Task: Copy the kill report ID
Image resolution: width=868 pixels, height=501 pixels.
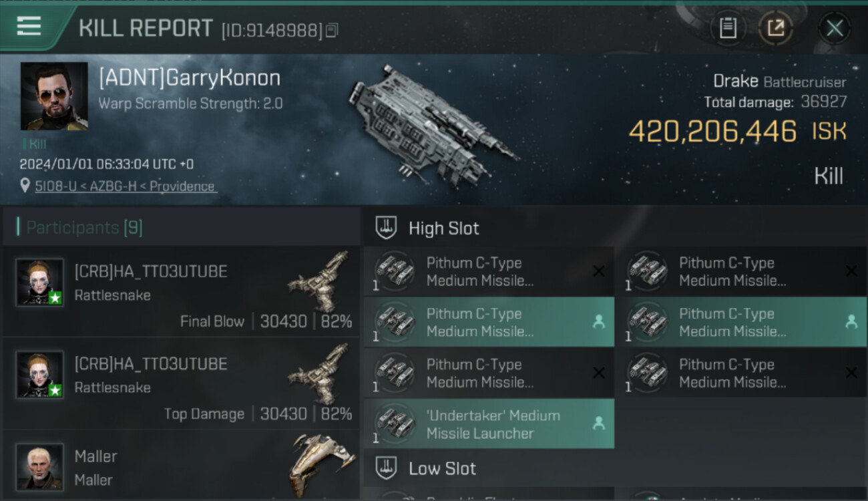Action: click(x=332, y=30)
